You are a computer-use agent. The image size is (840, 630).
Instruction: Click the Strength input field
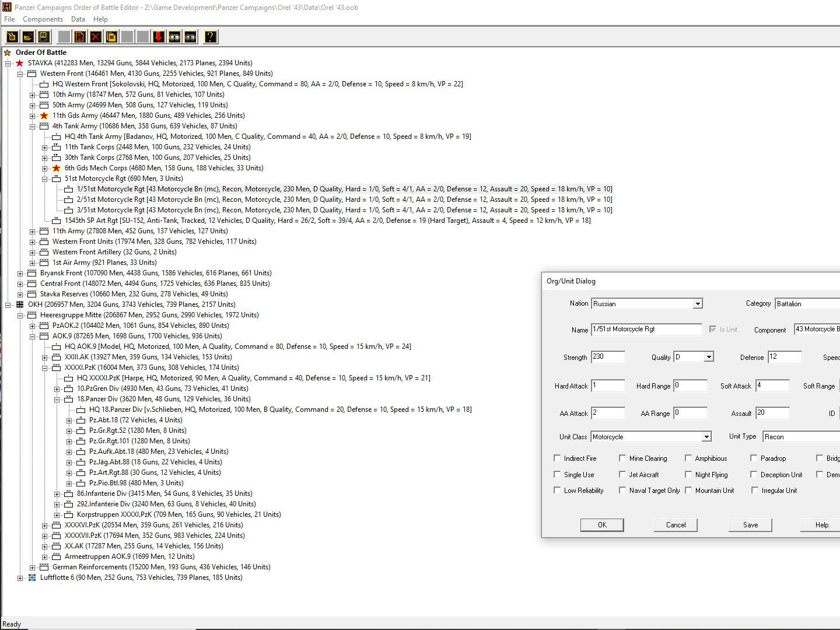pos(607,357)
